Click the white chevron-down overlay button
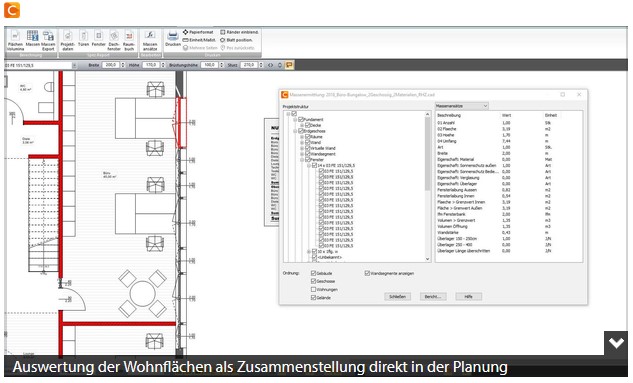The height and width of the screenshot is (383, 633). click(616, 343)
